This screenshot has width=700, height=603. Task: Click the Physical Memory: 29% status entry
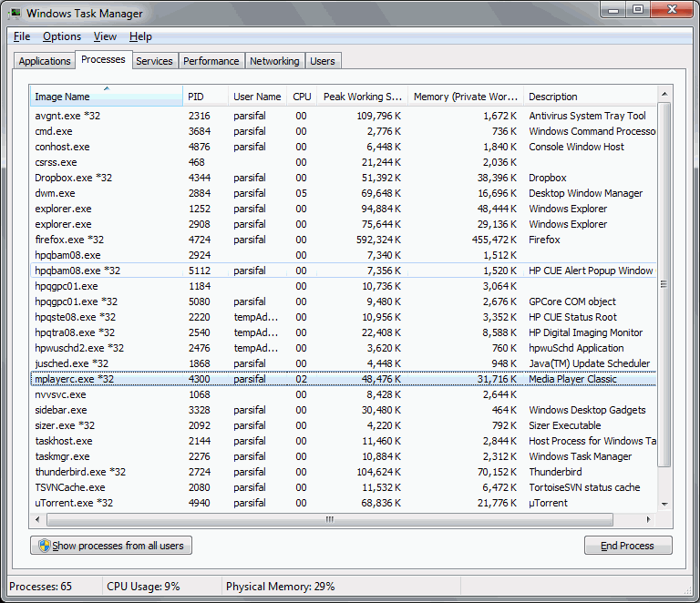point(281,586)
